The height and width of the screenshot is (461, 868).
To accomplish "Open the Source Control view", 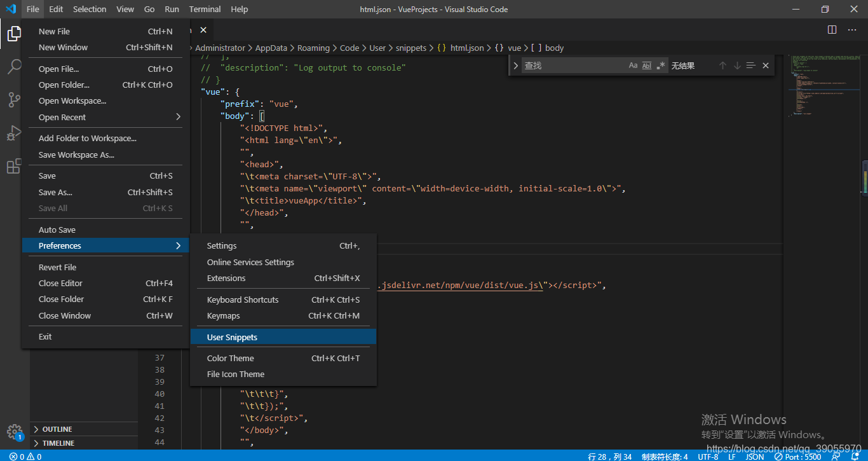I will coord(14,100).
